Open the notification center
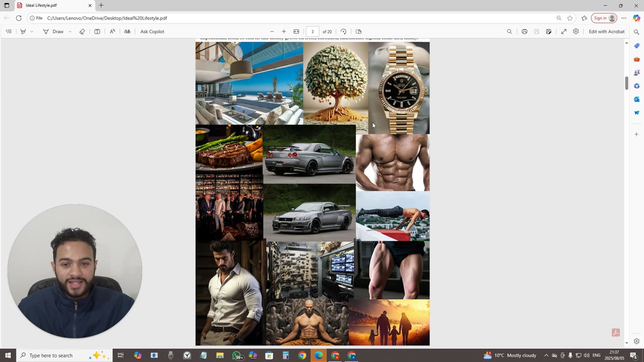This screenshot has height=362, width=644. tap(633, 355)
